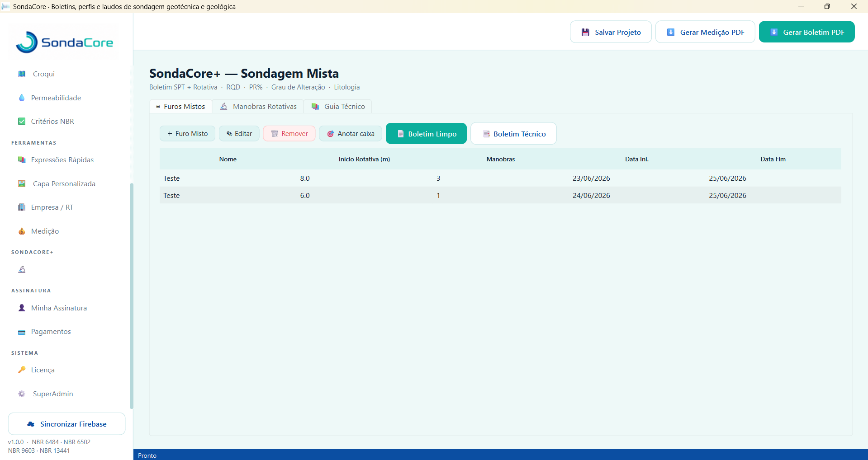Add a new Furo Misto
Screen dimensions: 868x460
(187, 134)
